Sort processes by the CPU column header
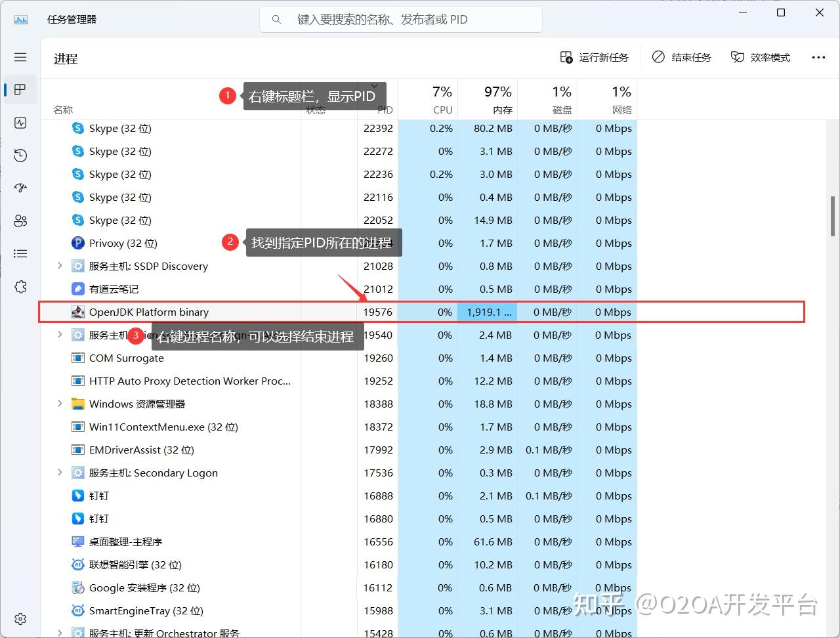Viewport: 840px width, 638px height. tap(428, 100)
